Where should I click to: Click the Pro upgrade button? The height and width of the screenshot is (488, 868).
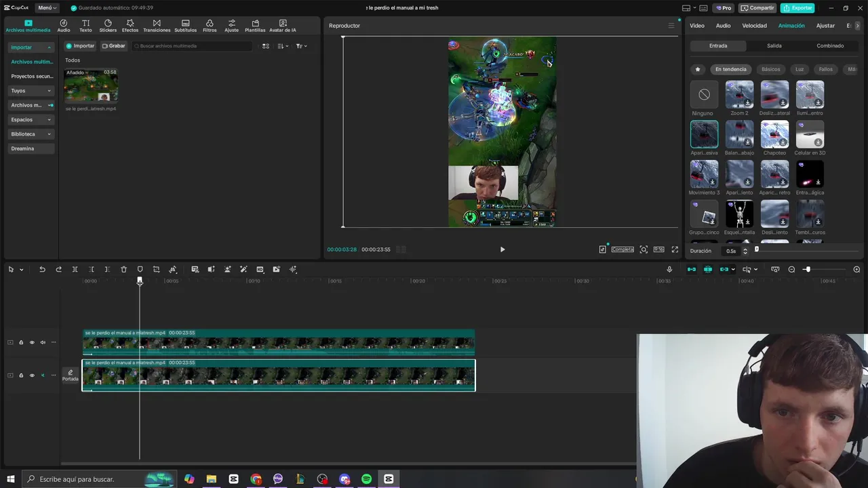pos(724,8)
